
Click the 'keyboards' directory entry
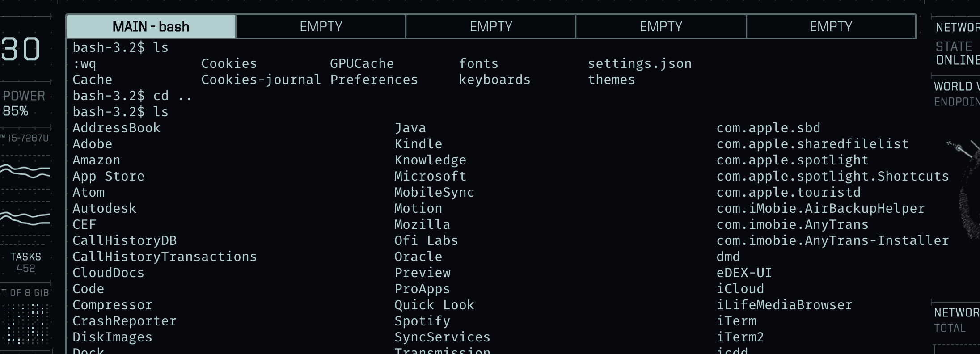tap(494, 80)
